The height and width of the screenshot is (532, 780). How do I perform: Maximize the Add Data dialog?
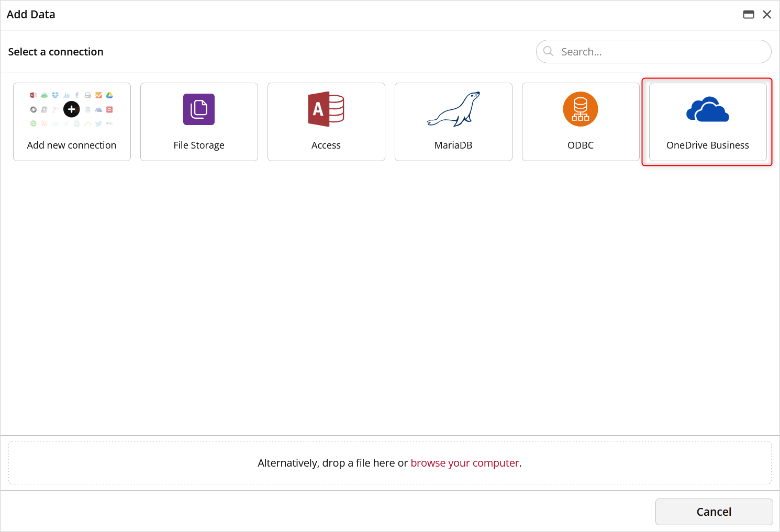coord(749,15)
